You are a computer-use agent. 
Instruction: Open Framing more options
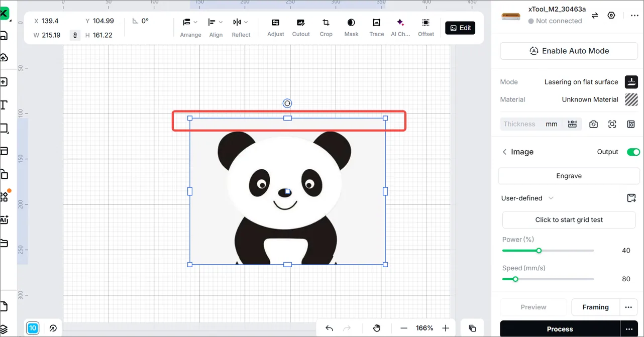[x=628, y=307]
